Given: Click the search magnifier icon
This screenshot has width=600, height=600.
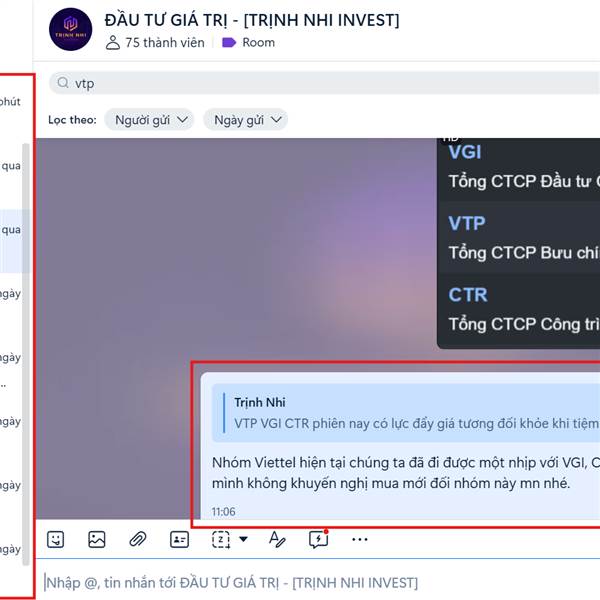Looking at the screenshot, I should point(63,83).
